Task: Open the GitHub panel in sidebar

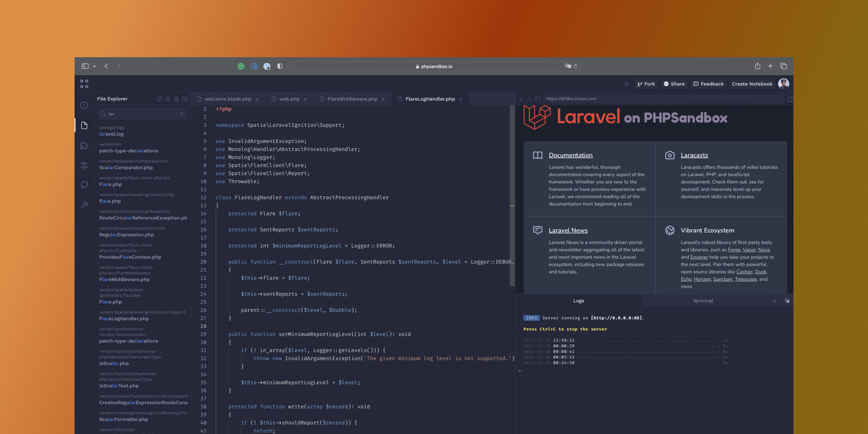Action: 84,185
